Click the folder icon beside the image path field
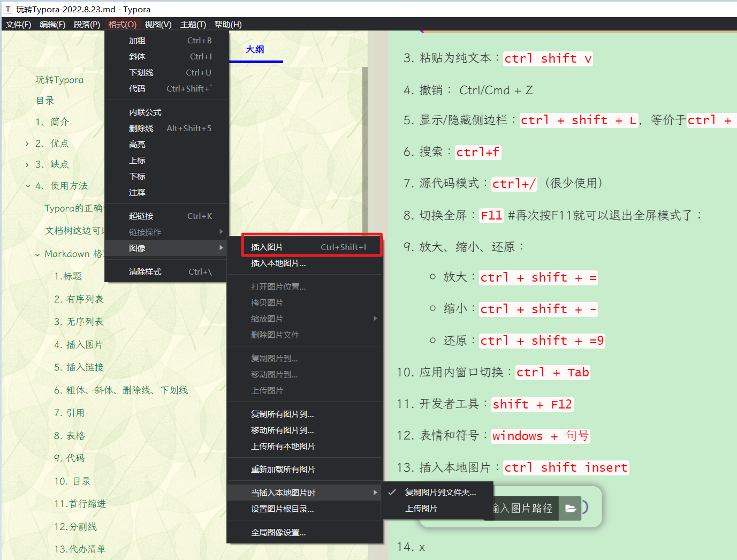The image size is (737, 560). 570,508
